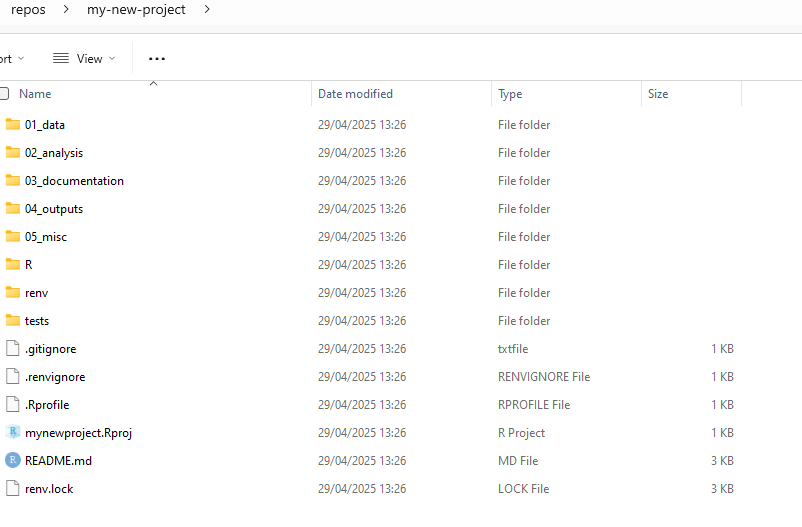Click the .gitignore file icon

coord(12,348)
